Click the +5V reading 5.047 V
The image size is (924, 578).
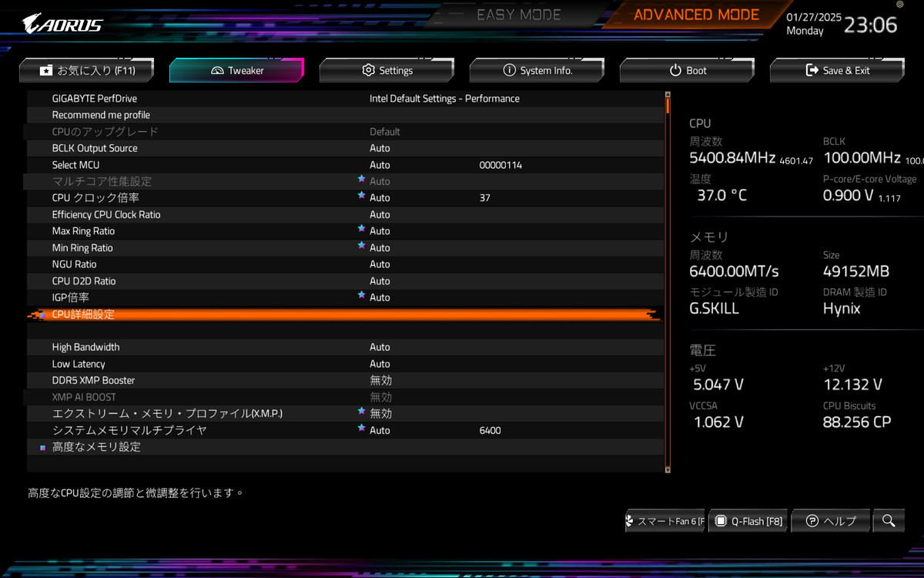pyautogui.click(x=718, y=384)
